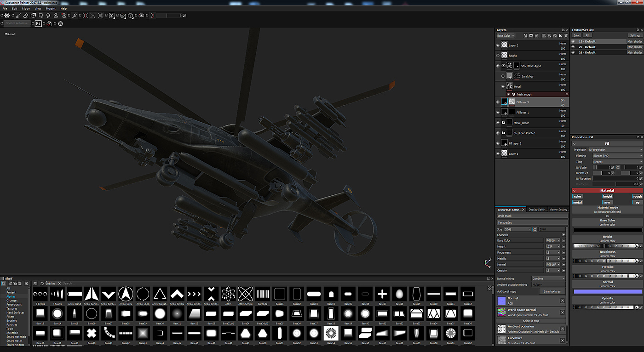The height and width of the screenshot is (352, 644).
Task: Click the add channel plus icon
Action: coord(563,235)
